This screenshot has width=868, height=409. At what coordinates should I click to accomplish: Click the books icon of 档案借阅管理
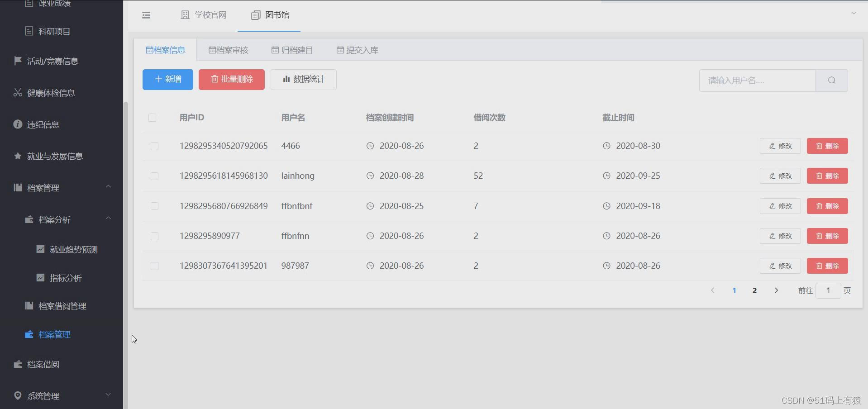29,306
